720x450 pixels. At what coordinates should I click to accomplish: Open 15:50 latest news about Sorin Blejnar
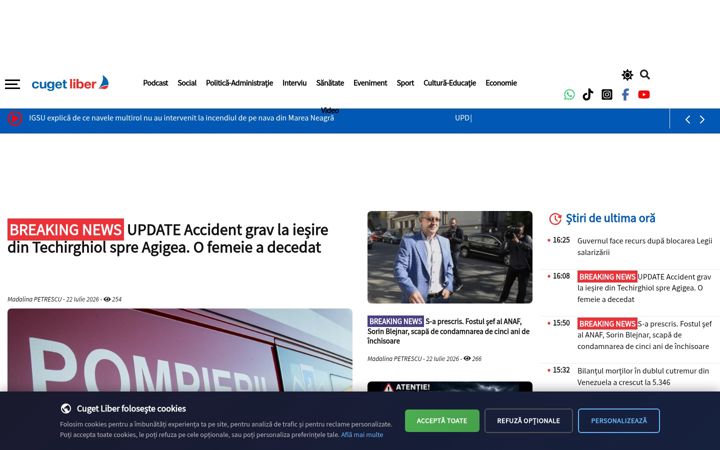pyautogui.click(x=644, y=335)
